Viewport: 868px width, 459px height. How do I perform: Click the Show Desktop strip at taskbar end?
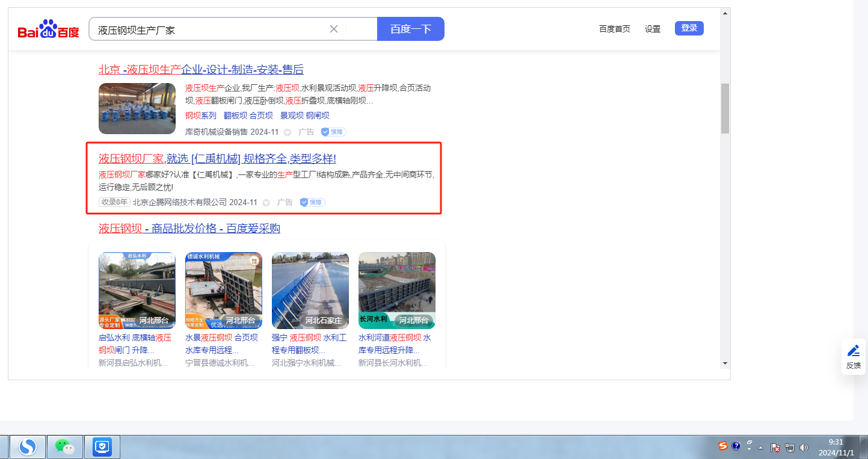click(x=863, y=446)
